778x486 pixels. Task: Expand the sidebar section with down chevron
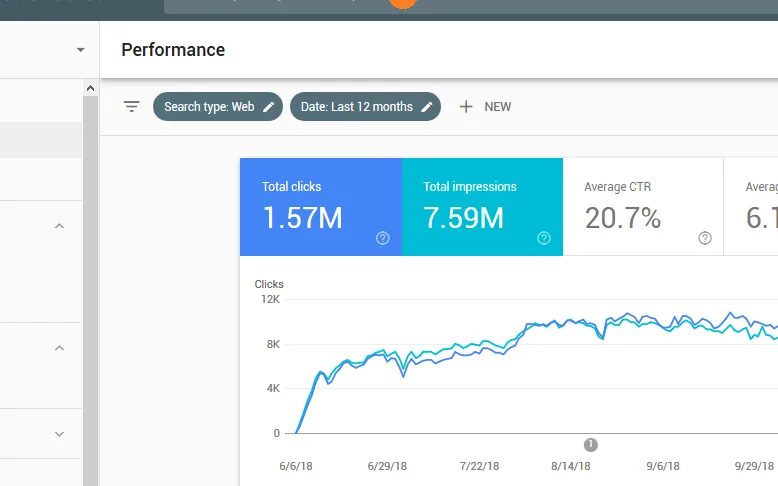pyautogui.click(x=59, y=434)
